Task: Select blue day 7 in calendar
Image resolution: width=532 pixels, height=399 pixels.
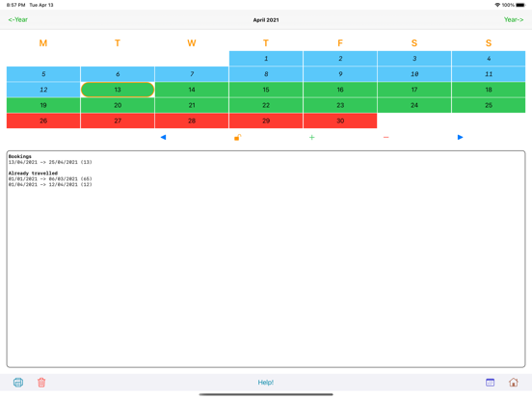Action: click(192, 74)
